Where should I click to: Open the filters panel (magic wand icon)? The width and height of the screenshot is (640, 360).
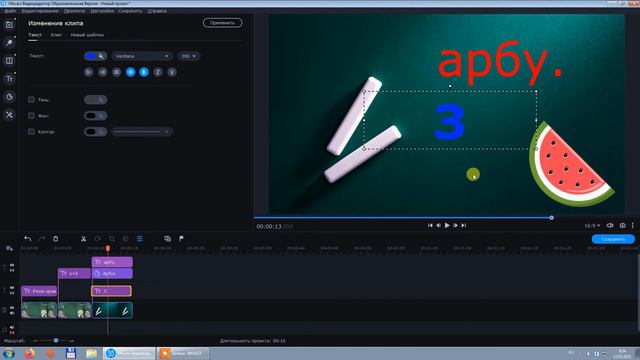pyautogui.click(x=9, y=43)
